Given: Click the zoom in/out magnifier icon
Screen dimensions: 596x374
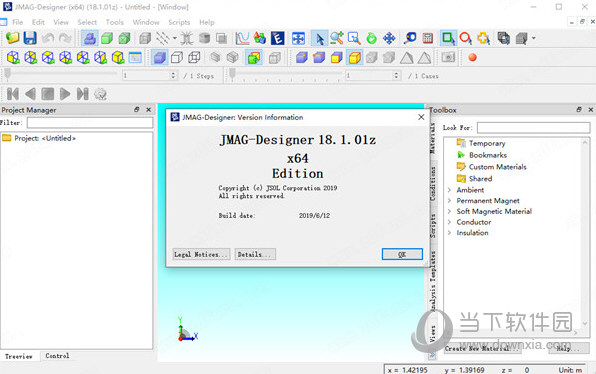Looking at the screenshot, I should coord(337,38).
